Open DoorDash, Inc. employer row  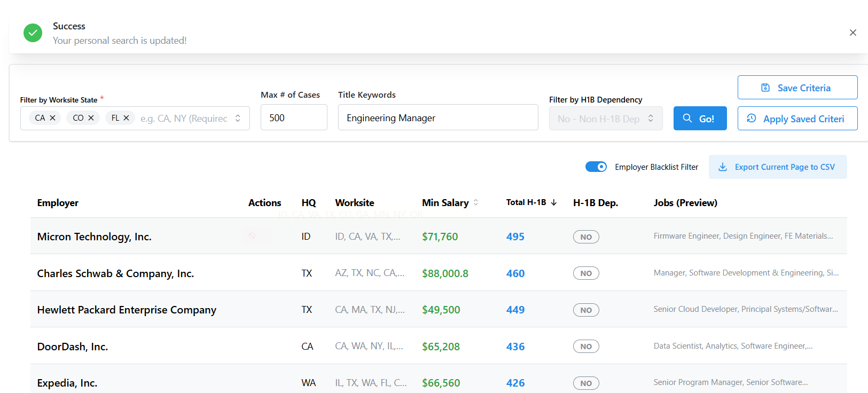click(x=73, y=347)
